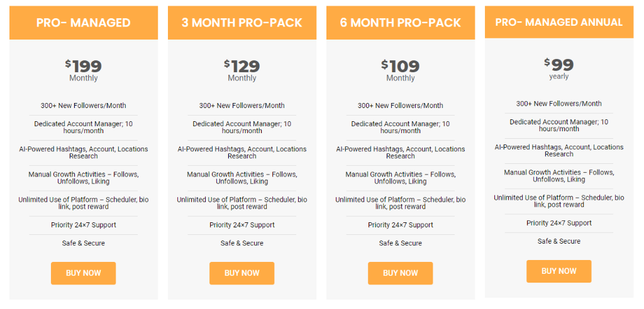Click Manual Growth Activities in 3 Month Pro-Pack

242,178
